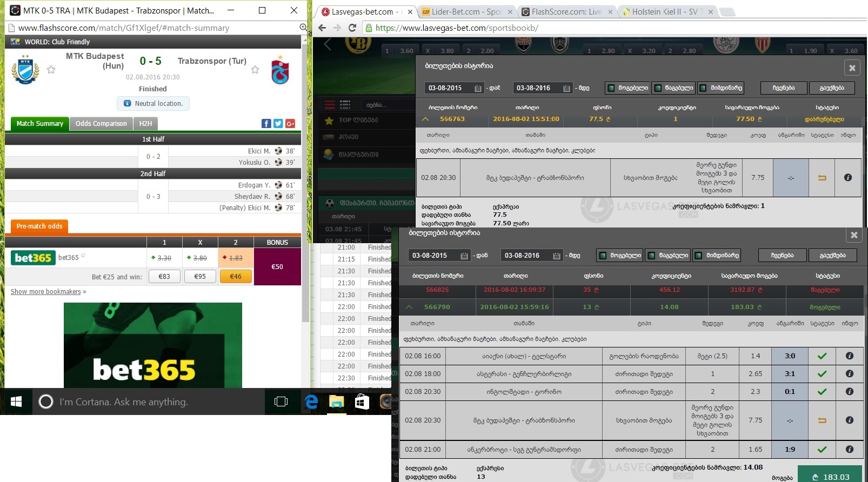Toggle the მიმდინარე checkbox in the upper dialog
The image size is (868, 482).
[x=703, y=88]
